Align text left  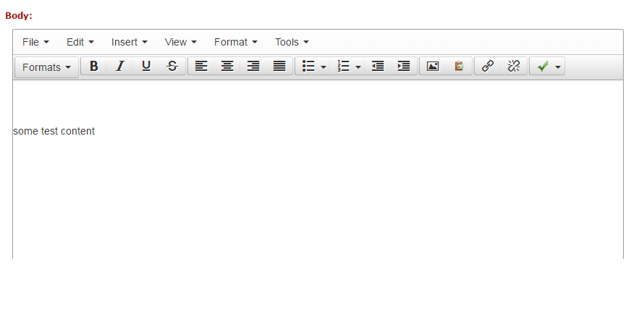pos(201,66)
